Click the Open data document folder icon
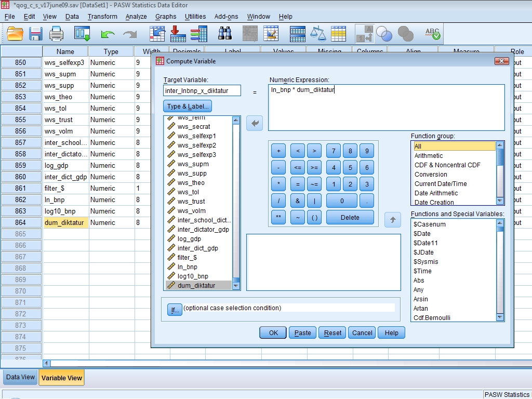532x399 pixels. (15, 34)
